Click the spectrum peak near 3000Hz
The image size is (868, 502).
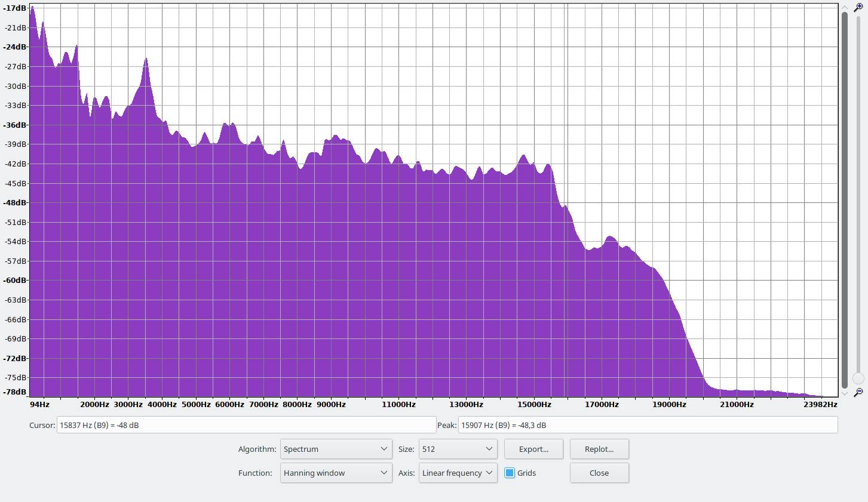(x=146, y=60)
